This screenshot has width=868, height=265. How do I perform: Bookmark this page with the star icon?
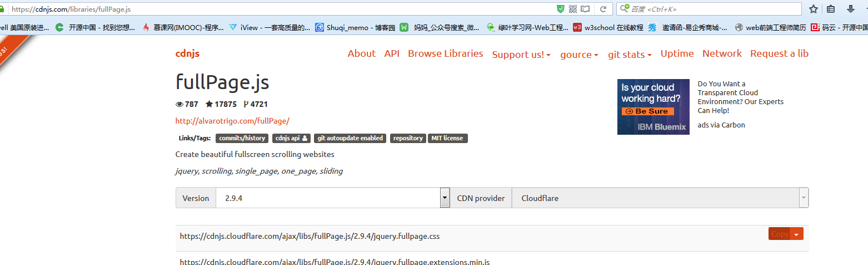tap(814, 9)
